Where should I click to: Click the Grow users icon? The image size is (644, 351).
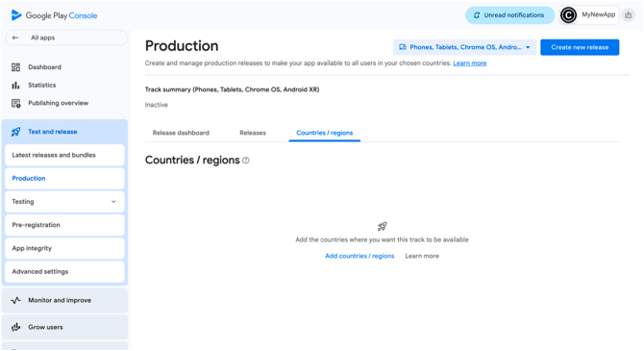point(15,327)
